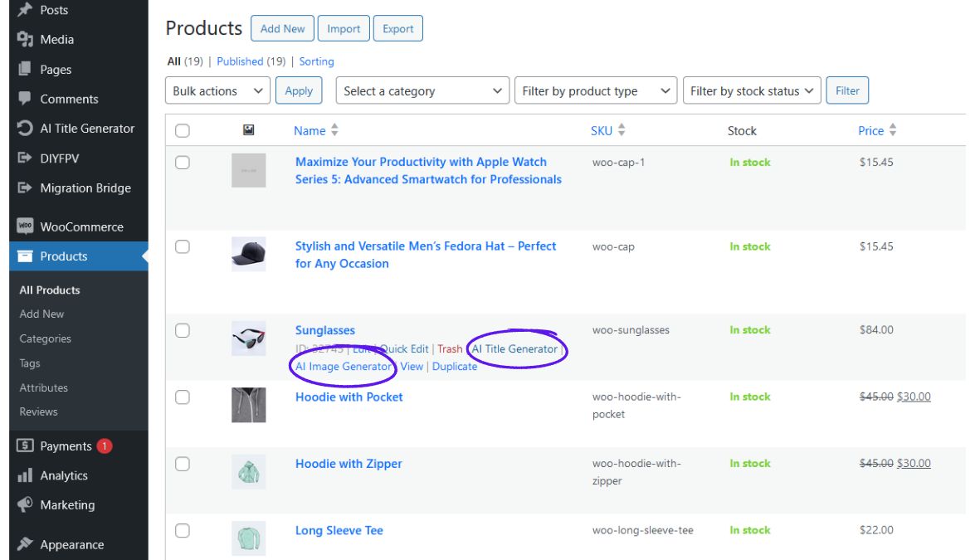Go to Categories submenu item
The height and width of the screenshot is (560, 975).
[x=46, y=338]
